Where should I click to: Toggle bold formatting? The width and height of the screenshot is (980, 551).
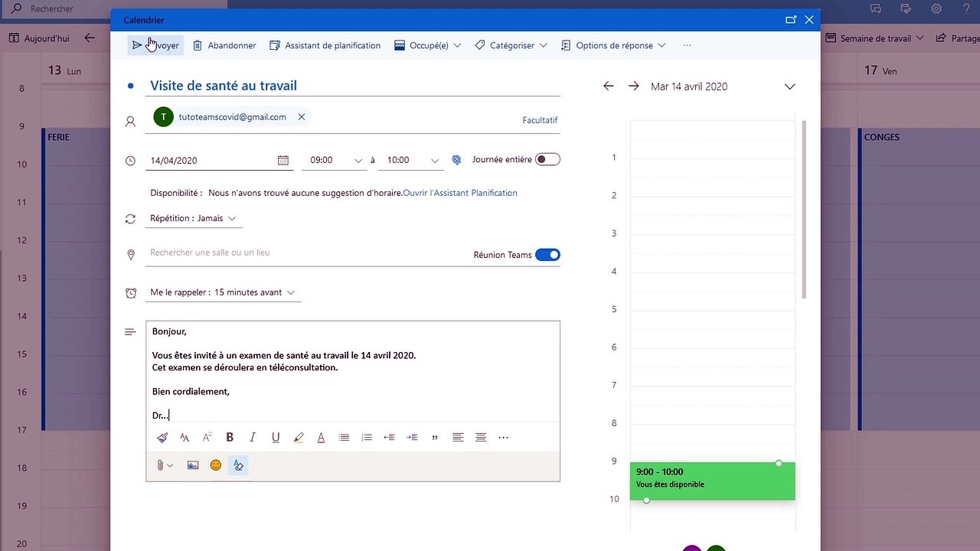(x=230, y=438)
